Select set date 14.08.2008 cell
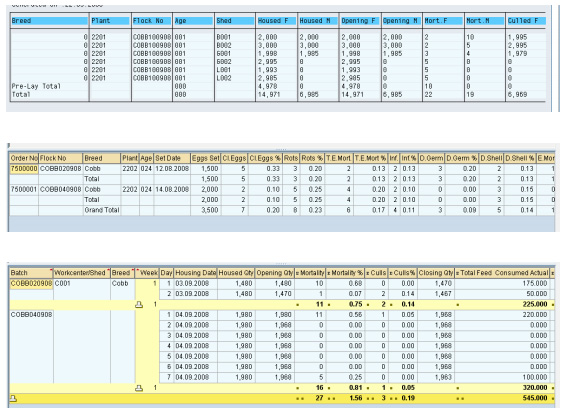This screenshot has width=565, height=415. tap(172, 189)
